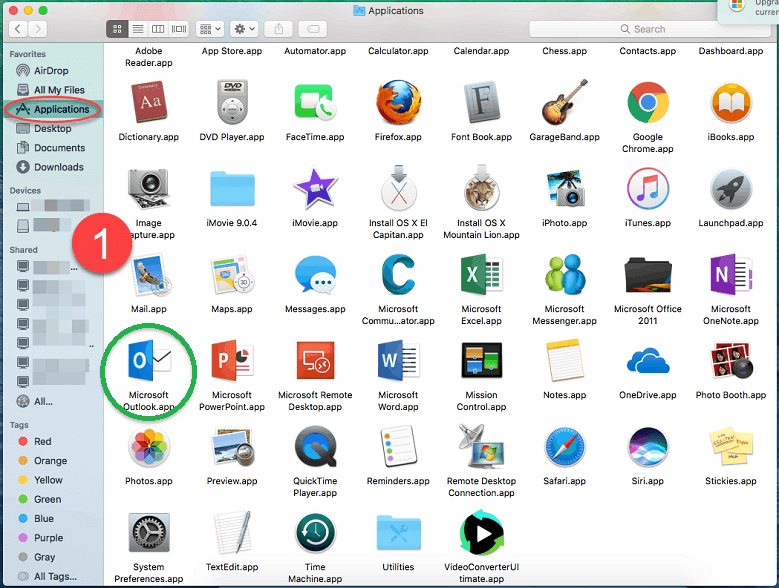Open Microsoft Excel.app icon
The image size is (779, 588).
[x=481, y=274]
